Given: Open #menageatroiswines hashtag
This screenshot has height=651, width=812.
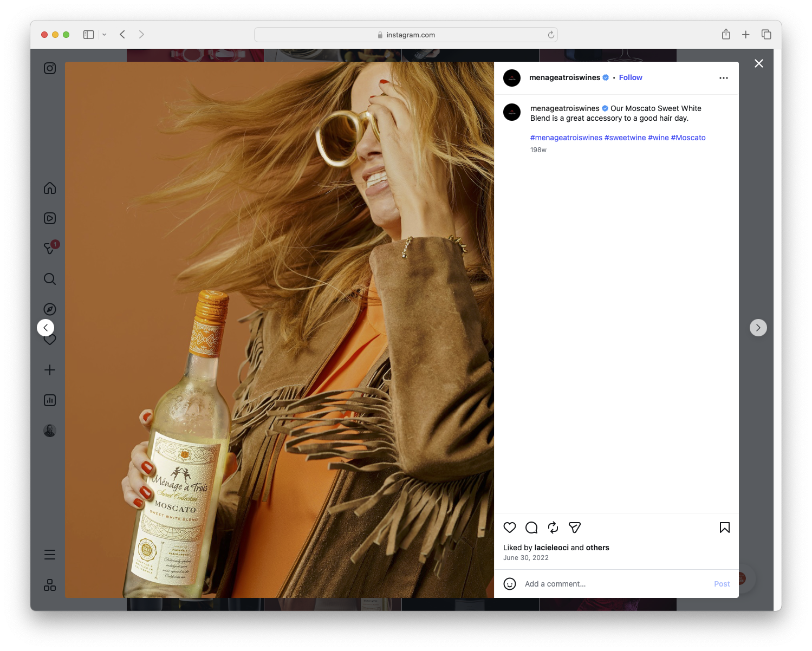Looking at the screenshot, I should coord(566,138).
